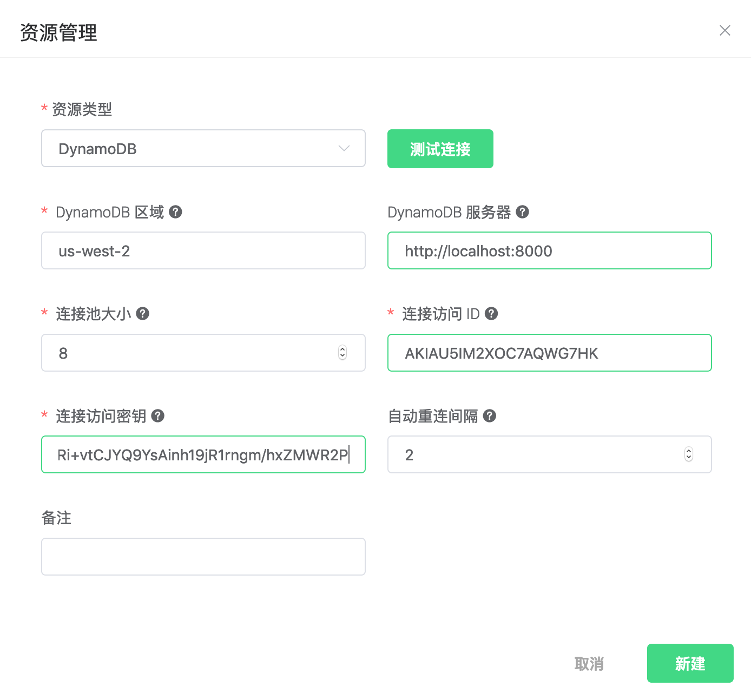
Task: Adjust 自动重连间隔 value using stepper arrows
Action: coord(688,454)
